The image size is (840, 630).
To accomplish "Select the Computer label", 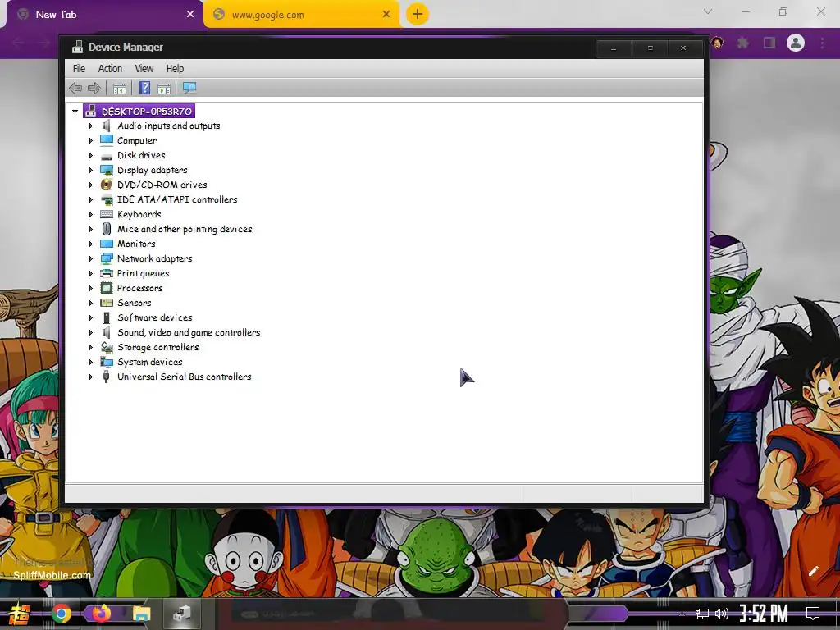I will click(137, 140).
